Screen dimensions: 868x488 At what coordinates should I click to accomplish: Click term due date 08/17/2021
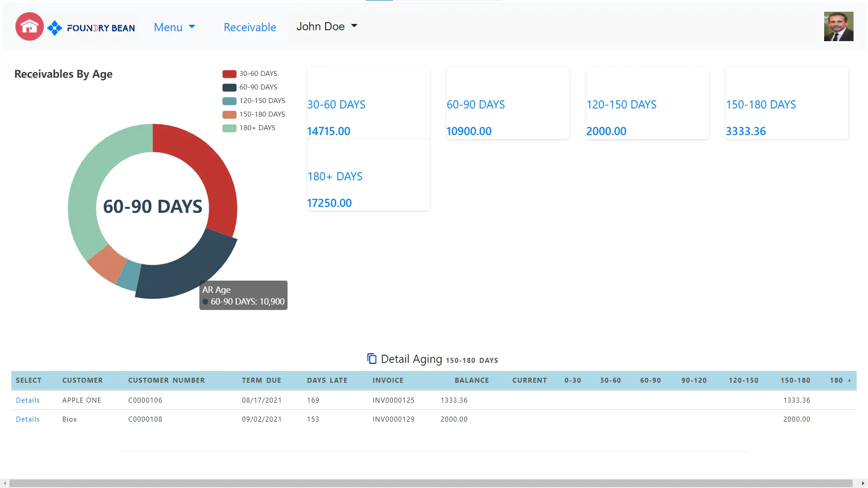tap(262, 400)
